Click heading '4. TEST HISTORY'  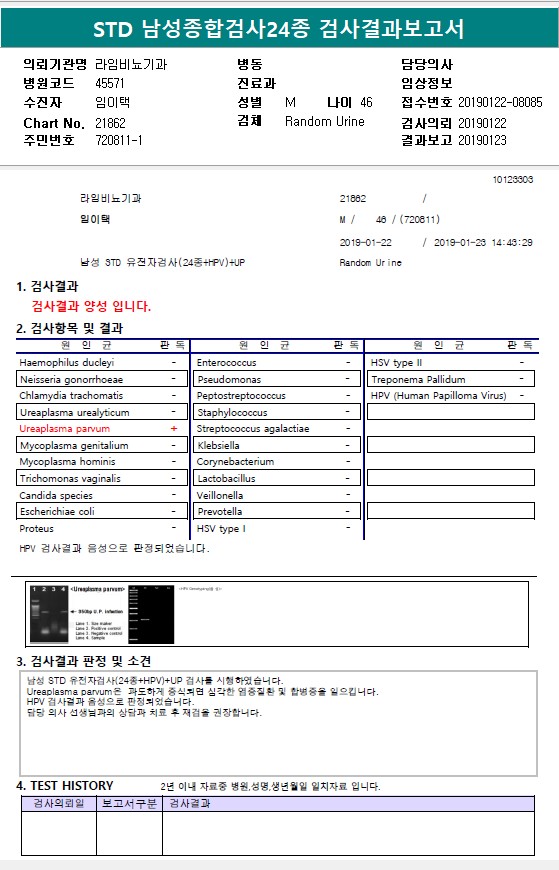(x=65, y=786)
